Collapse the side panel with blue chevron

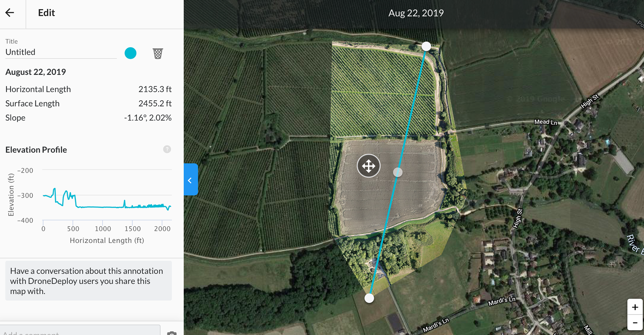(191, 180)
